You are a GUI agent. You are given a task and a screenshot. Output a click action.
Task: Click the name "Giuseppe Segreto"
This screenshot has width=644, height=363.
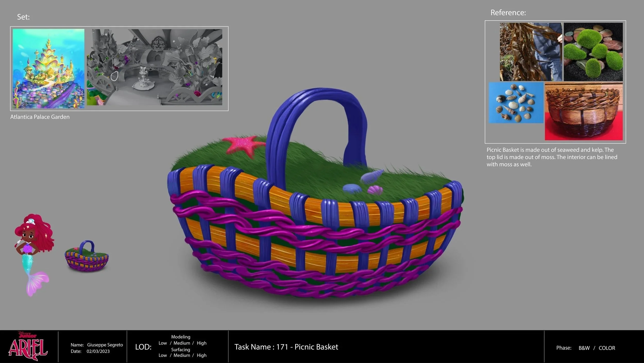coord(105,345)
